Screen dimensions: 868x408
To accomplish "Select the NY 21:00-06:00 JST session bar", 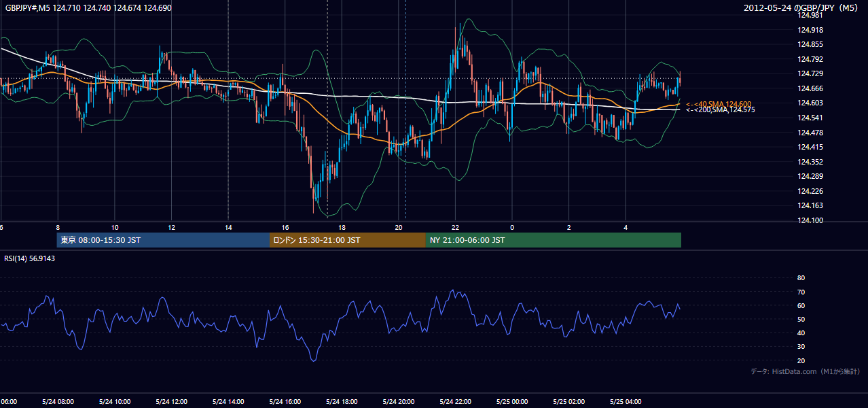I will tap(554, 240).
